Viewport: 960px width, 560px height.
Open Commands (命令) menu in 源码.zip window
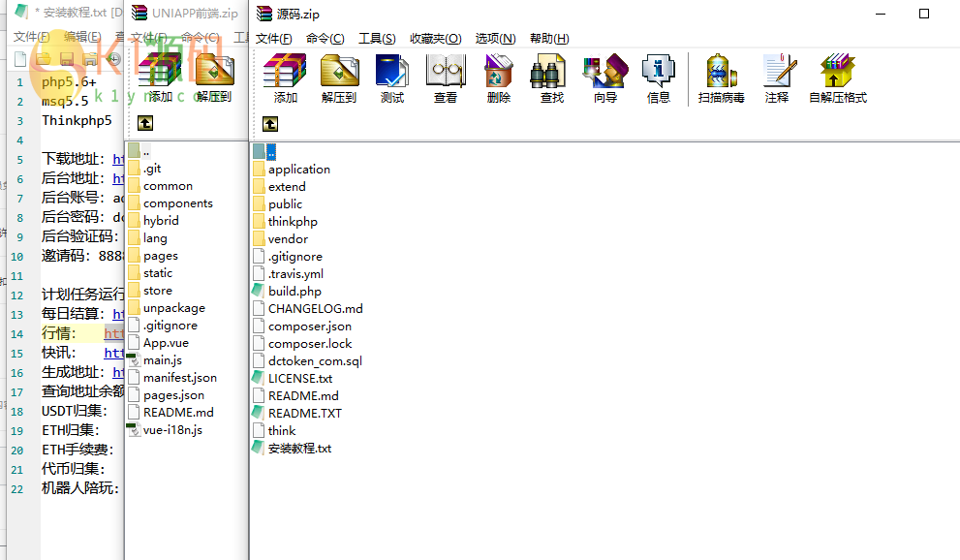[325, 39]
